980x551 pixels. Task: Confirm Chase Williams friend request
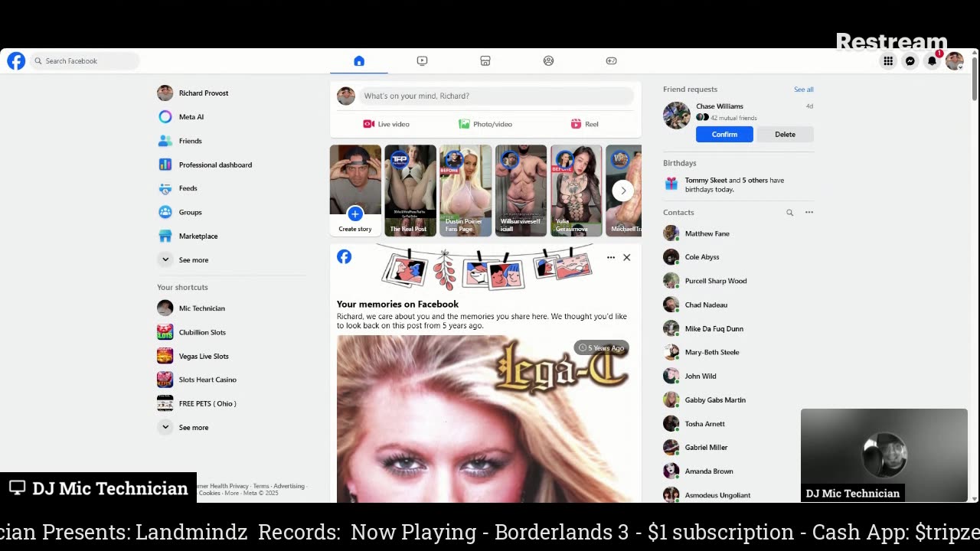[x=724, y=135]
